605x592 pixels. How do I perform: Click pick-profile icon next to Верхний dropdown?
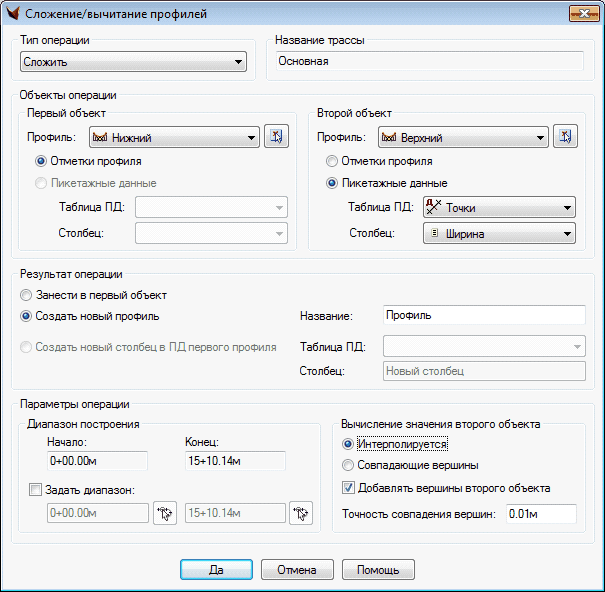565,138
